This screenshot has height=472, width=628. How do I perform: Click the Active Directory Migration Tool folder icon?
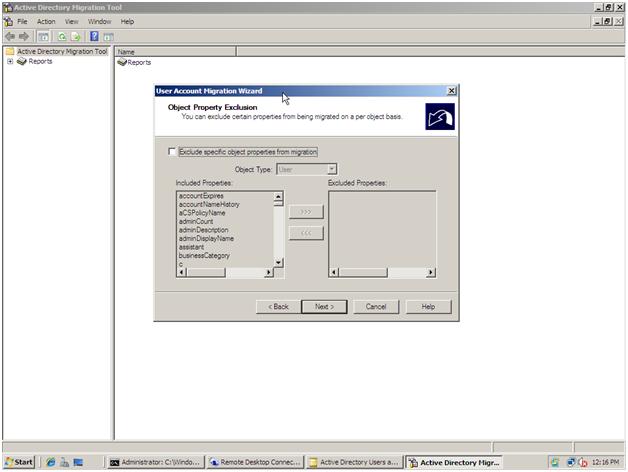pos(10,51)
